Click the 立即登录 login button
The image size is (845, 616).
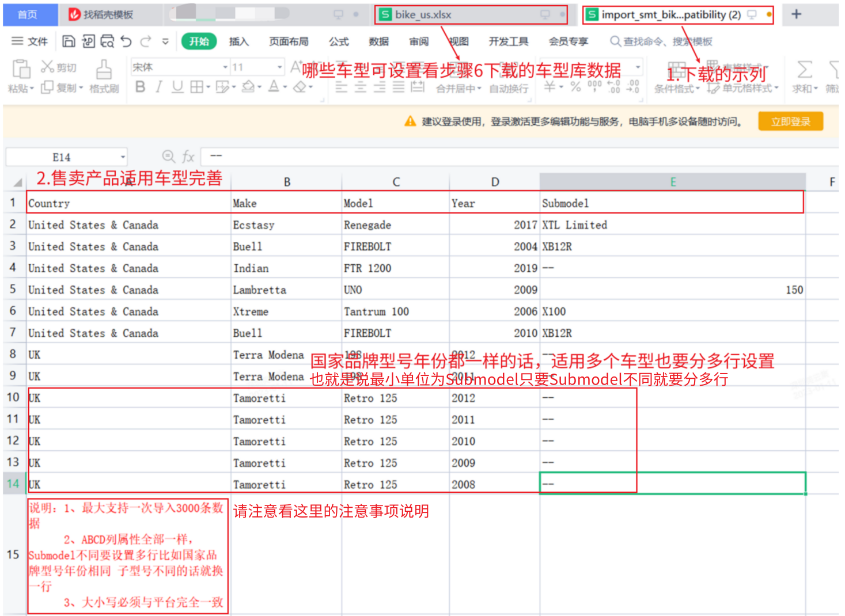[x=790, y=121]
